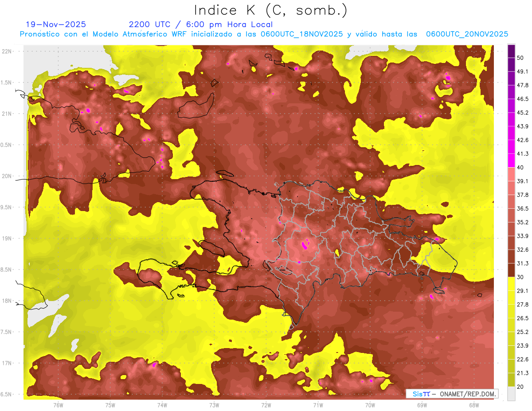Viewport: 532px width, 411px height.
Task: Click the initialization stamp "0600UTC_18NOV2025"
Action: pyautogui.click(x=302, y=34)
